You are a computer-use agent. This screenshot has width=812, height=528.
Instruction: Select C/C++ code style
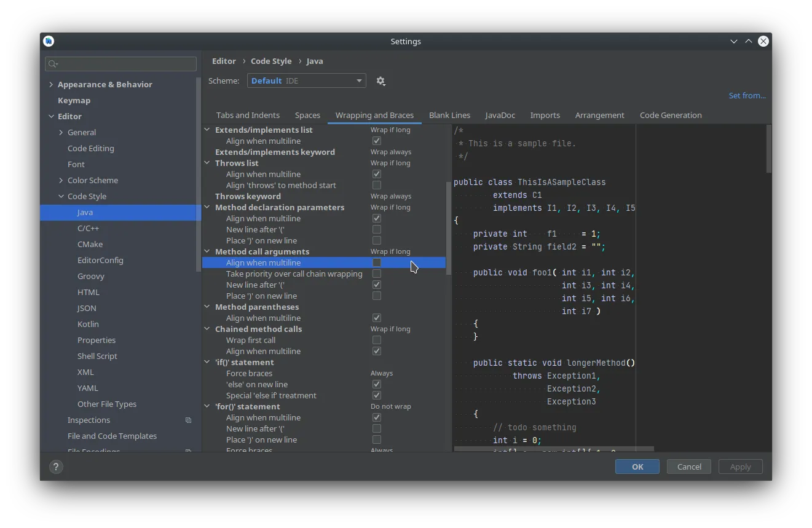pos(88,228)
